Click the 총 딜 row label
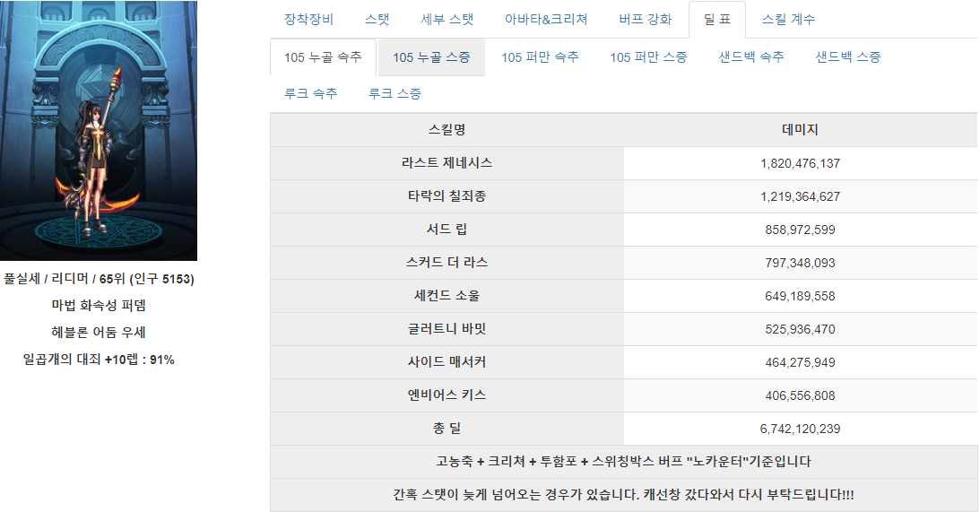Screen dimensions: 980x512 pyautogui.click(x=447, y=429)
